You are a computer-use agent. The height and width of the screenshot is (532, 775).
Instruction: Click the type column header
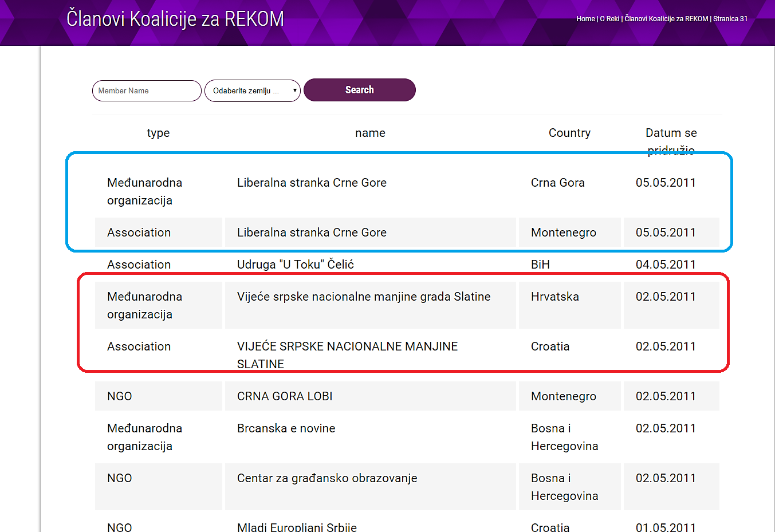tap(158, 133)
